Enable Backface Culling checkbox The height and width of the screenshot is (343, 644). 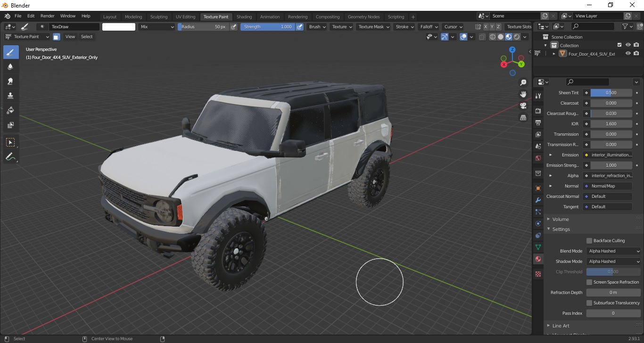pyautogui.click(x=589, y=241)
